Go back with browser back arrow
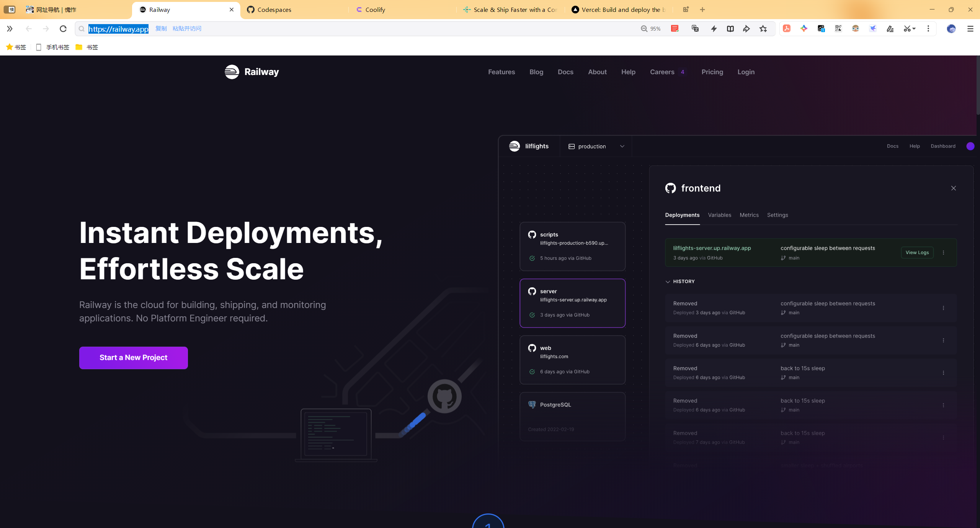The height and width of the screenshot is (528, 980). point(29,29)
